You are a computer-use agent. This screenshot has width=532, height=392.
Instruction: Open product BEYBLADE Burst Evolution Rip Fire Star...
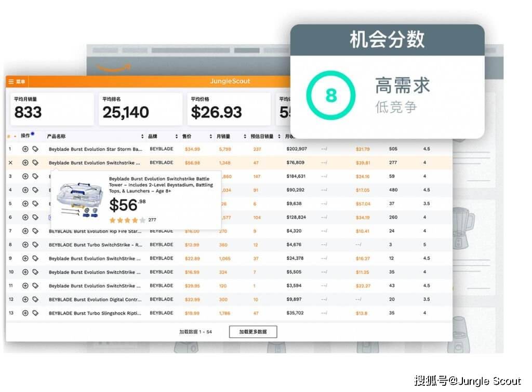point(95,231)
